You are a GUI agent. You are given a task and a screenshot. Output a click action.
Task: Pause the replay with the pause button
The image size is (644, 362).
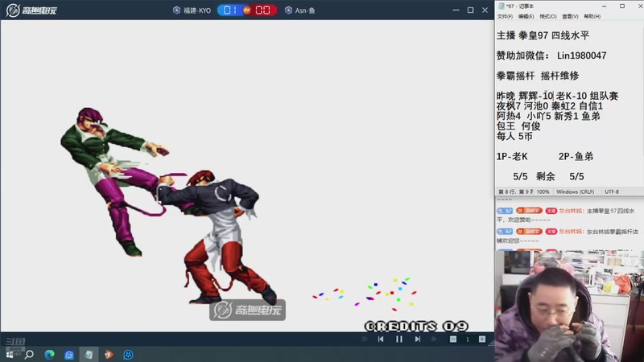(x=398, y=339)
